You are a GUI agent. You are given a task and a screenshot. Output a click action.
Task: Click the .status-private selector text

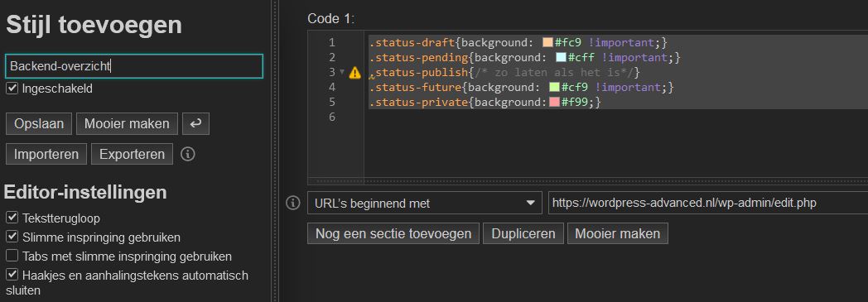point(418,103)
